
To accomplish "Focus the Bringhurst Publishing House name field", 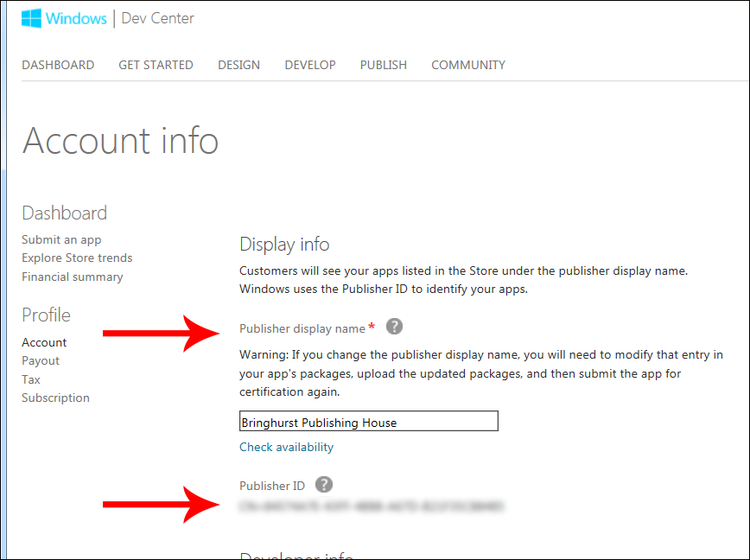I will coord(369,421).
